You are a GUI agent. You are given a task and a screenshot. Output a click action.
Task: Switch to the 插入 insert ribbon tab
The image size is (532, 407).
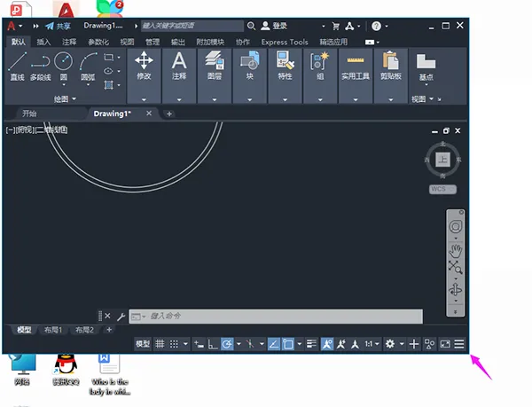pos(43,42)
